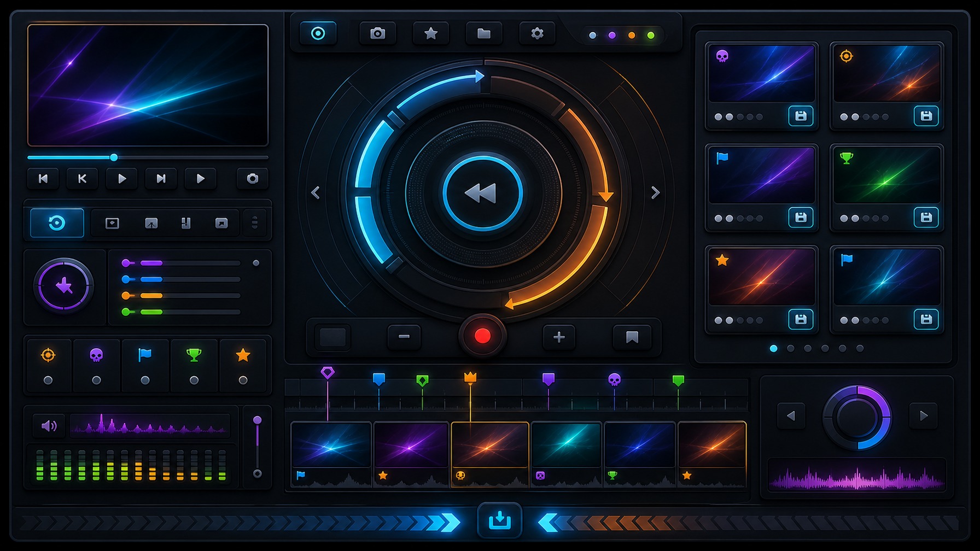Choose the purple theme dot in top toolbar
This screenshot has height=551, width=980.
point(612,36)
